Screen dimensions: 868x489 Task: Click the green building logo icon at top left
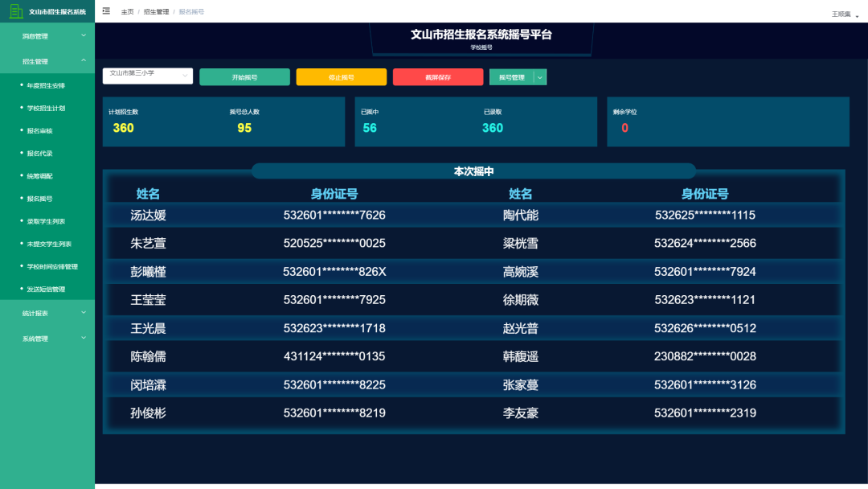[x=17, y=10]
